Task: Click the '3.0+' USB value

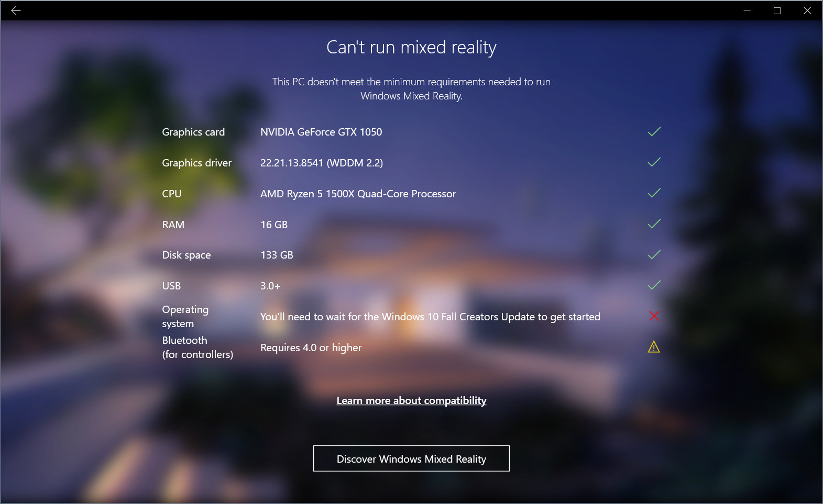Action: (270, 286)
